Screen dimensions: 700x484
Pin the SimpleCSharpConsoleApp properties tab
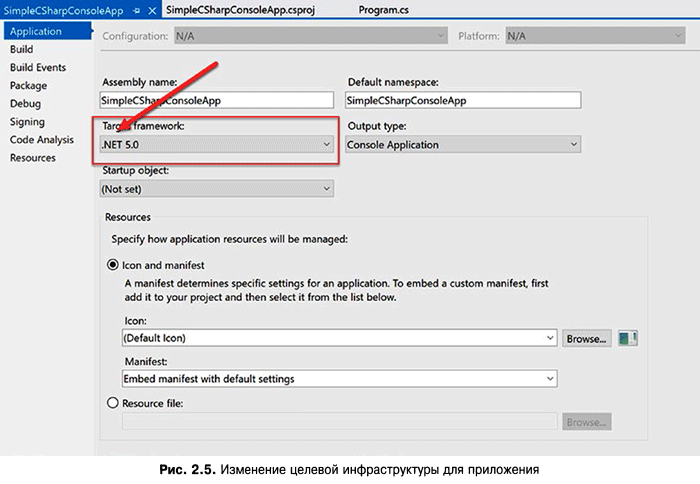point(137,9)
